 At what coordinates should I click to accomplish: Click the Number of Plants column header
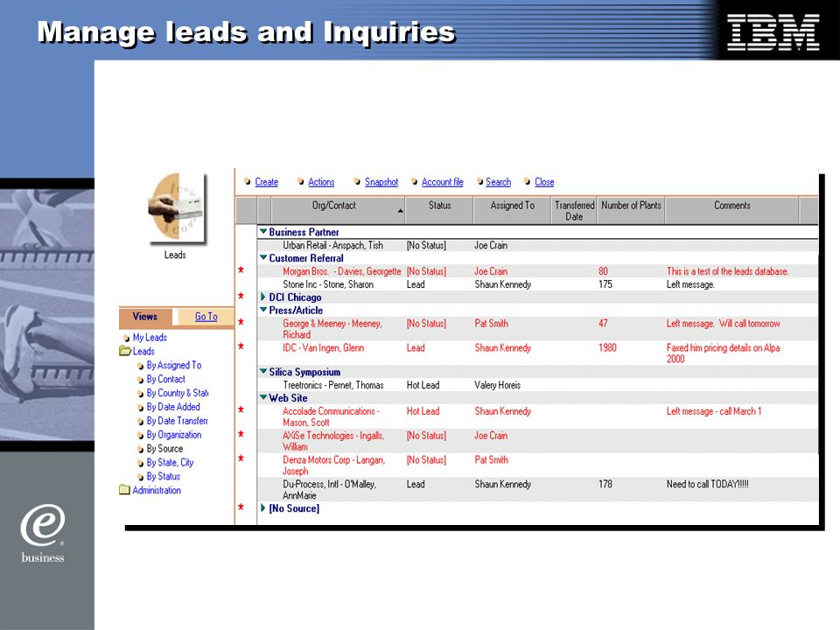click(631, 210)
